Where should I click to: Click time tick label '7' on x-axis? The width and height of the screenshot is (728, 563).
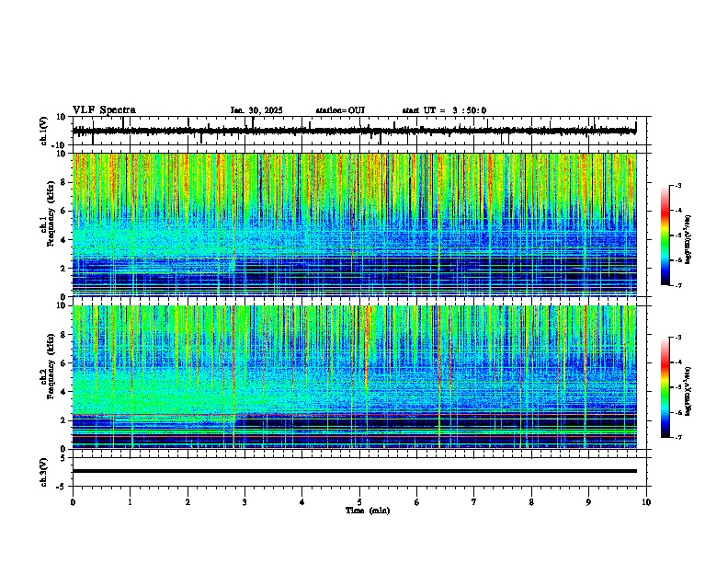[x=474, y=502]
